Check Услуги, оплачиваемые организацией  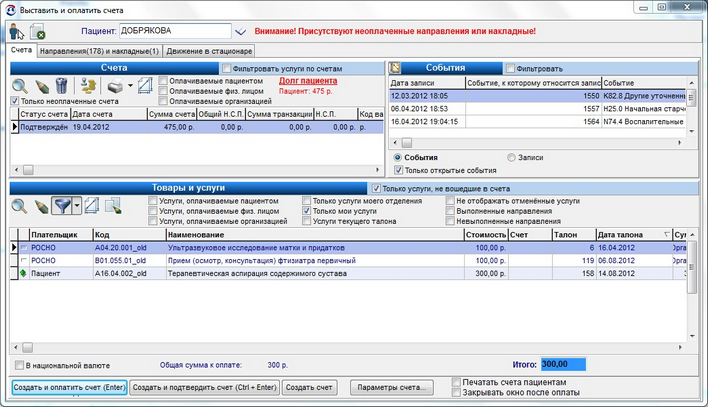tap(153, 221)
